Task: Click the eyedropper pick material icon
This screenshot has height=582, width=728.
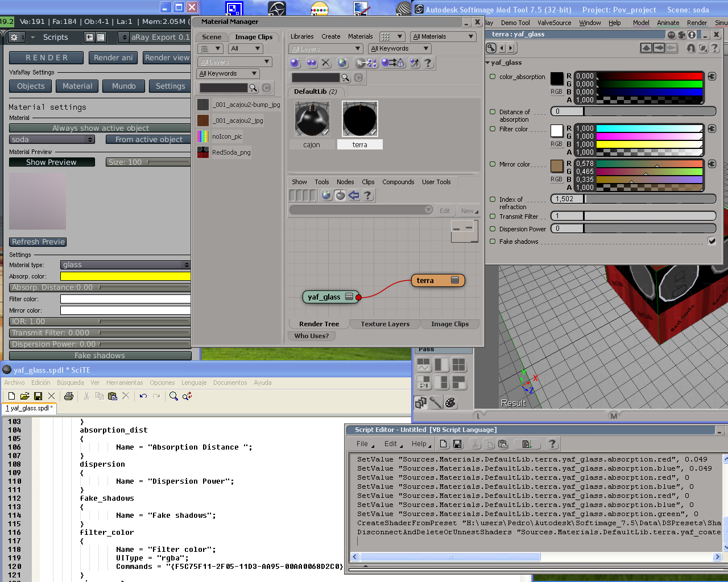Action: click(x=415, y=63)
